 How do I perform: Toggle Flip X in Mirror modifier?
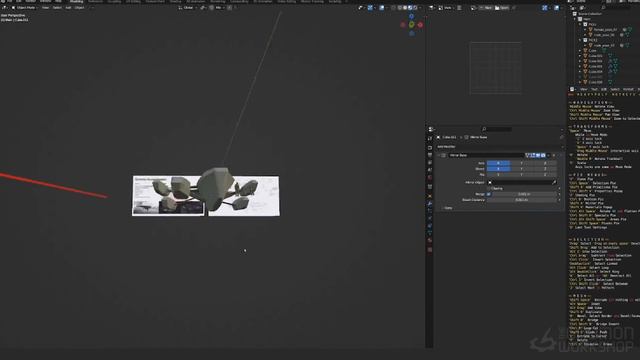pyautogui.click(x=498, y=175)
